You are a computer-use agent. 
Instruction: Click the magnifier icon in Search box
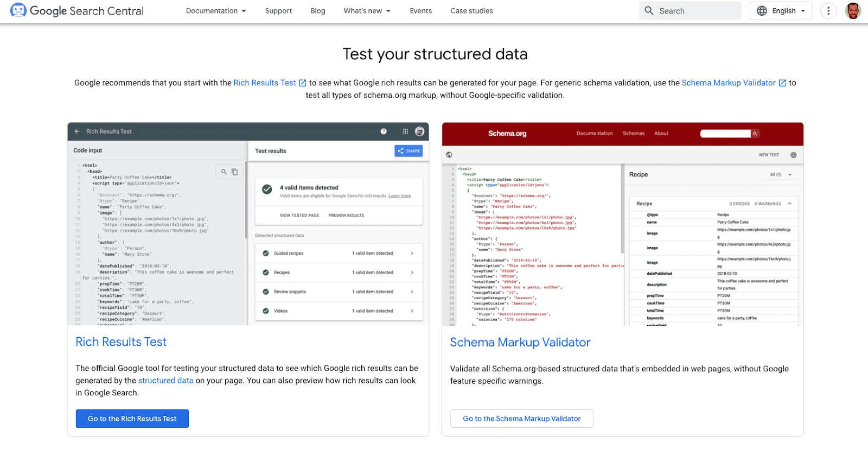[649, 11]
